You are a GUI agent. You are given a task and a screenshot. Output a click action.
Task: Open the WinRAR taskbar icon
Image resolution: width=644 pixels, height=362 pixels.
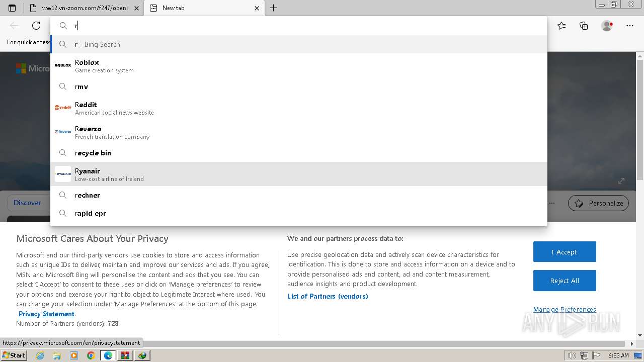[x=125, y=355]
